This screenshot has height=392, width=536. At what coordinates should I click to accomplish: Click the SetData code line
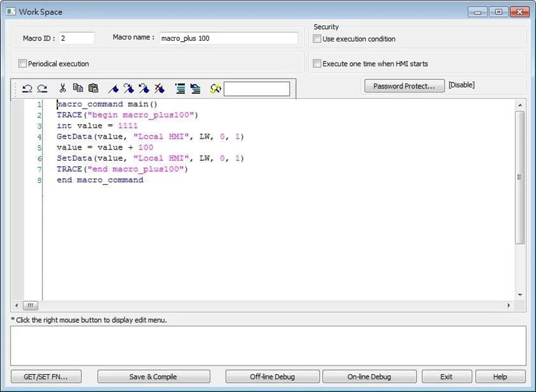(x=150, y=158)
